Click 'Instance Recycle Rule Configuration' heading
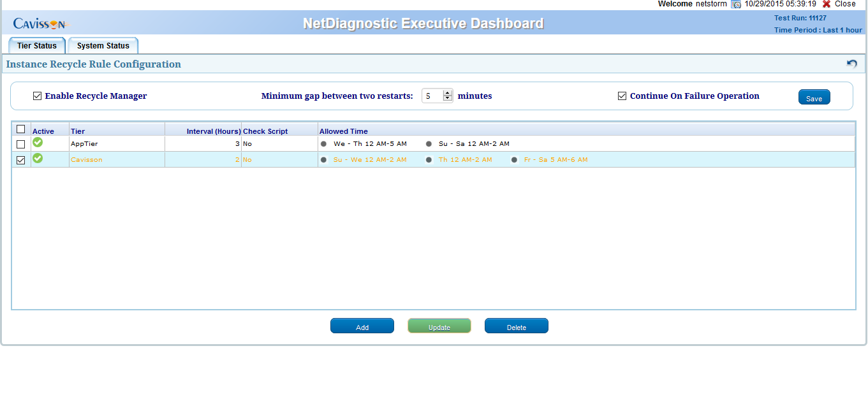 click(94, 64)
